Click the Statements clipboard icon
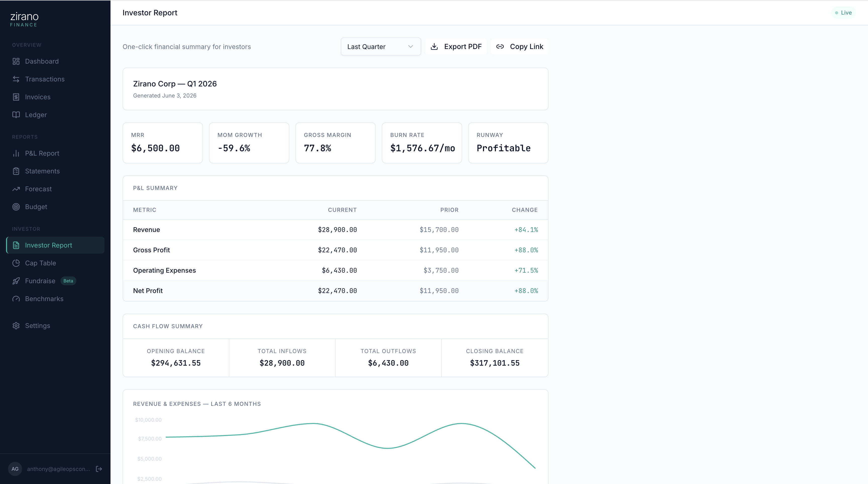868x484 pixels. pos(16,171)
